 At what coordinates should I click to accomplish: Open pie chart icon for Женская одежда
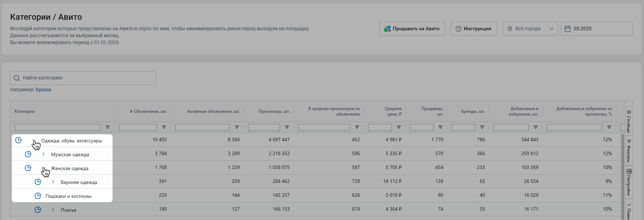pyautogui.click(x=28, y=168)
